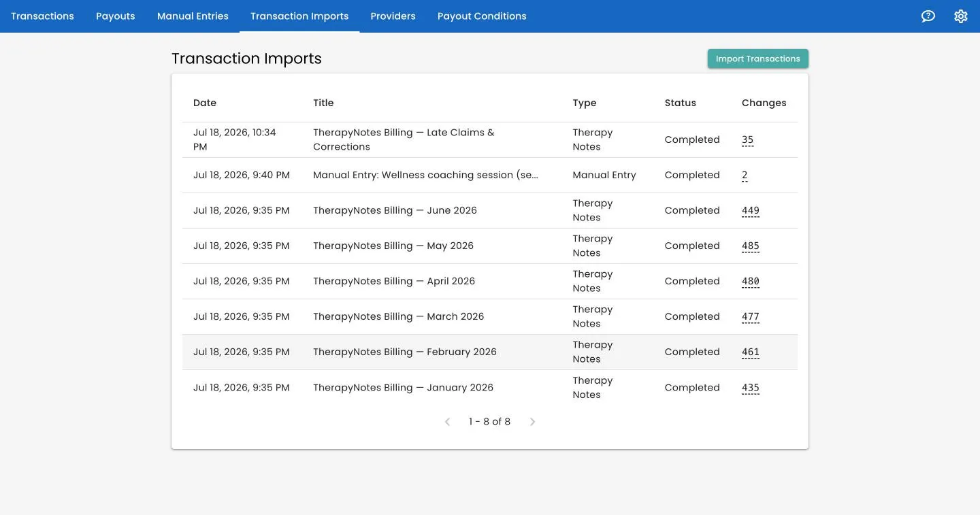
Task: Select TherapyNotes Billing — January 2026 title
Action: pos(403,387)
